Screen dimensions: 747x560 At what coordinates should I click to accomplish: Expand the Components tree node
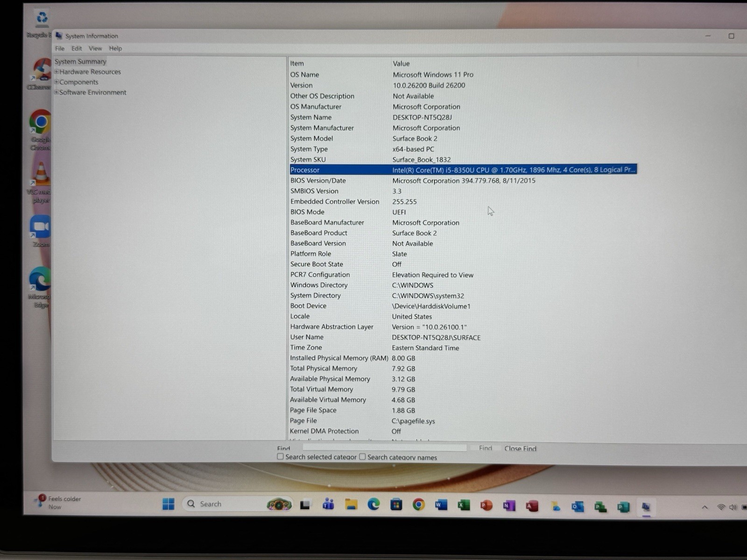click(x=56, y=82)
